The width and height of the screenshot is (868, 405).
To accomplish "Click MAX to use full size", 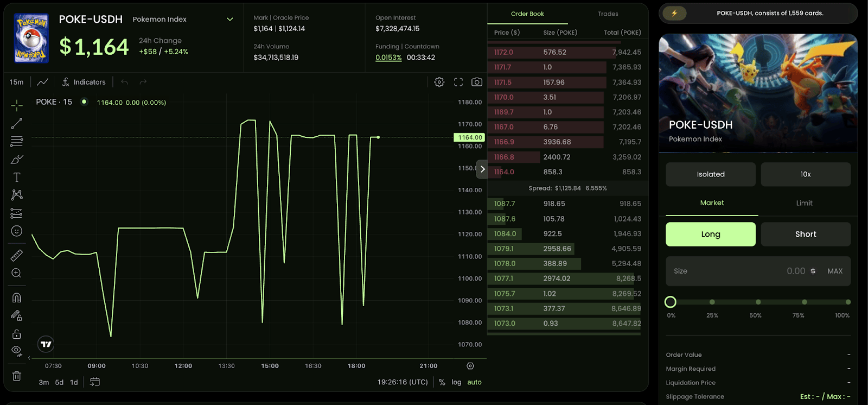I will 835,271.
